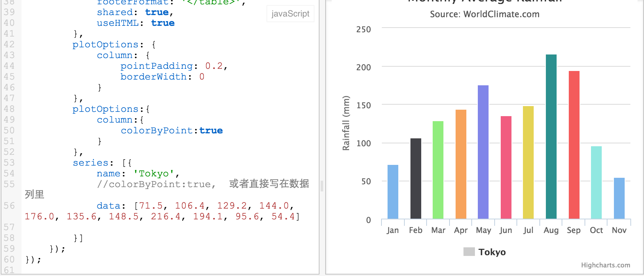644x276 pixels.
Task: Click the javaScript language label badge
Action: [x=290, y=14]
